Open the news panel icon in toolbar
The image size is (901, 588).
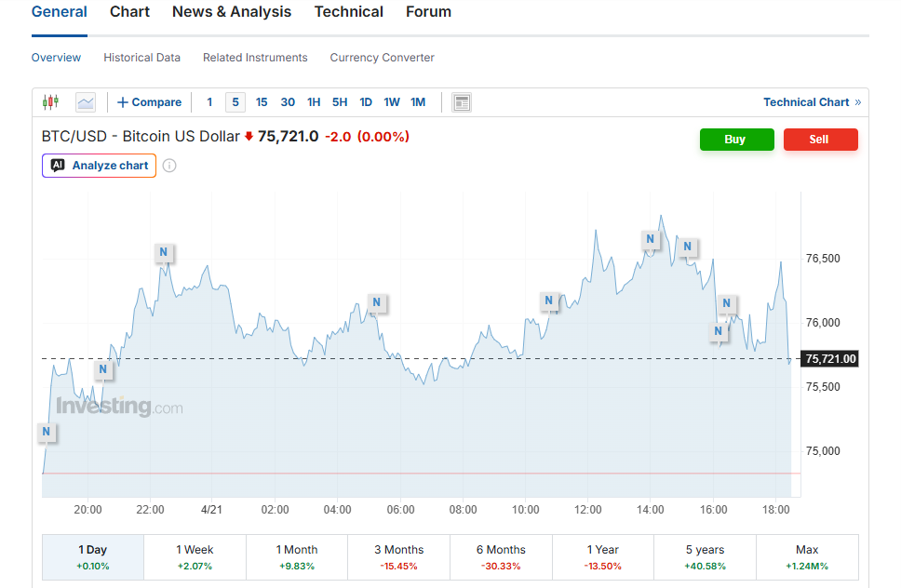(462, 102)
